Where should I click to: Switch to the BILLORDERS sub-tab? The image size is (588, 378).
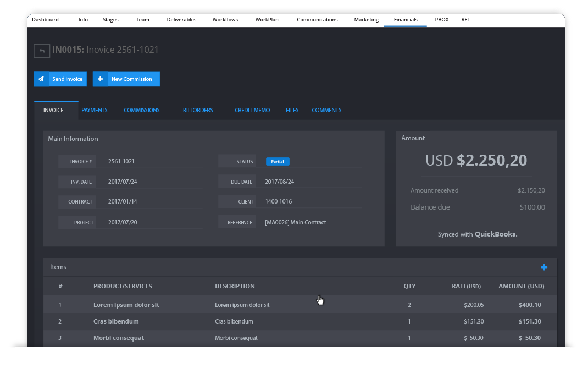tap(198, 111)
